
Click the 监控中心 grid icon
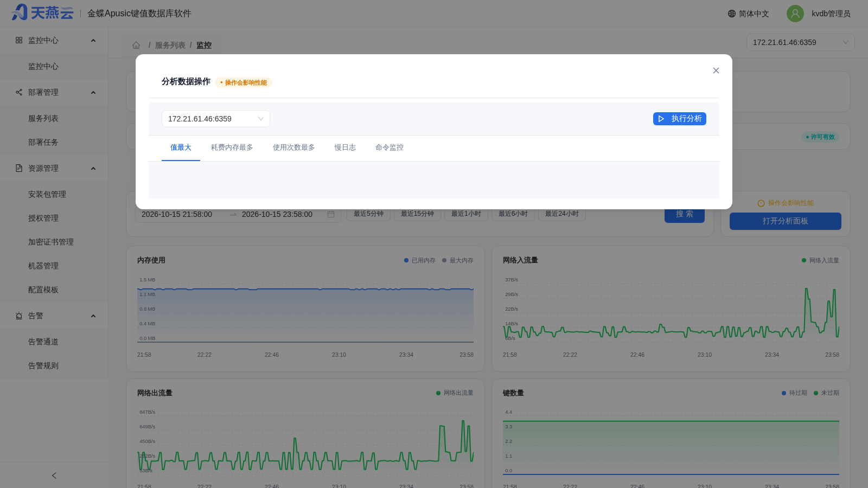click(19, 40)
